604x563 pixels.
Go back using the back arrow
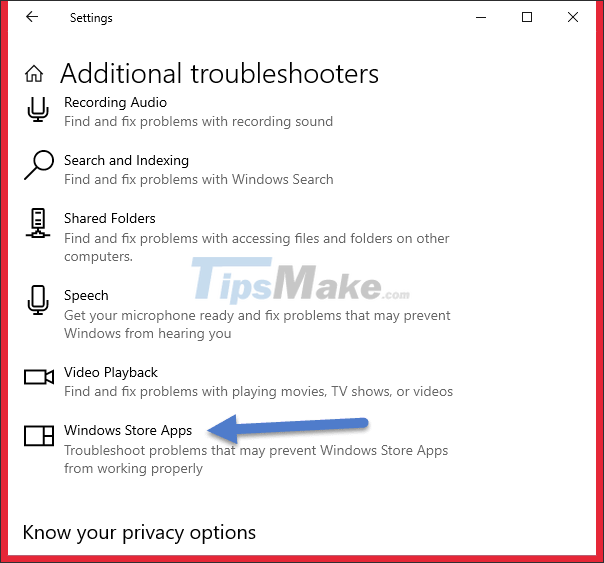coord(32,17)
